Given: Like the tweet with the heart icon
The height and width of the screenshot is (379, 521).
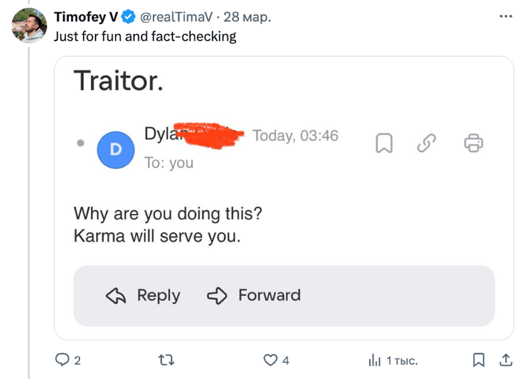Looking at the screenshot, I should [270, 360].
